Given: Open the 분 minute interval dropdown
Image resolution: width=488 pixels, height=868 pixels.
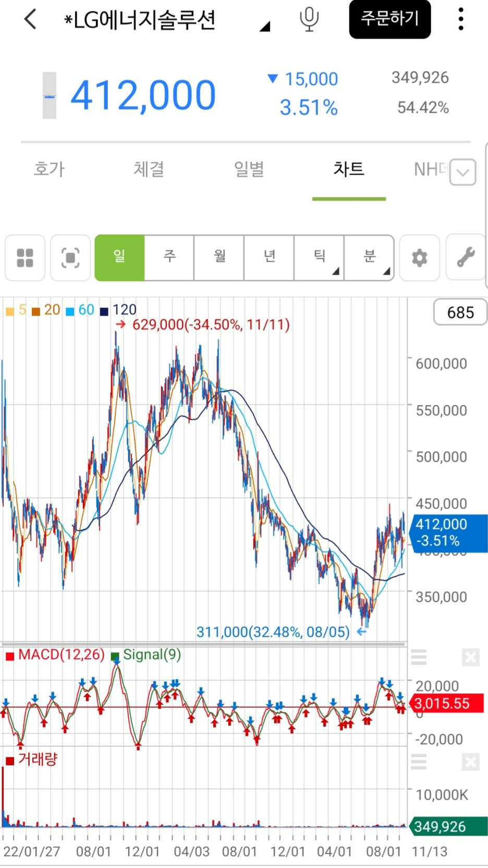Looking at the screenshot, I should 369,258.
